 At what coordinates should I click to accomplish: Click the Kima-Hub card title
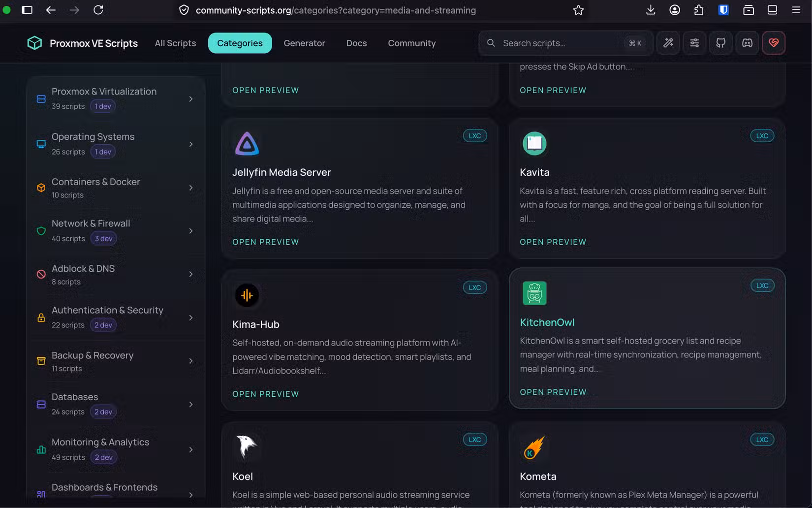256,324
